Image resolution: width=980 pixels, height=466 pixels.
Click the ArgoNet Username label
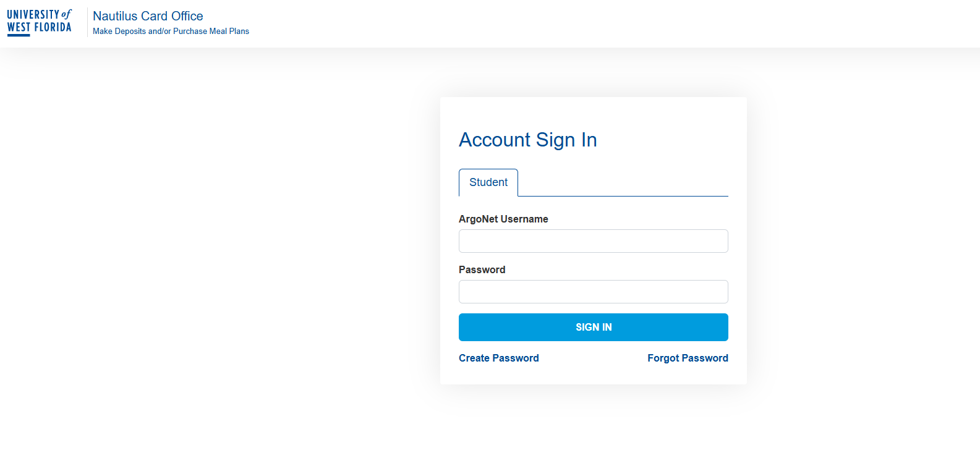tap(503, 219)
